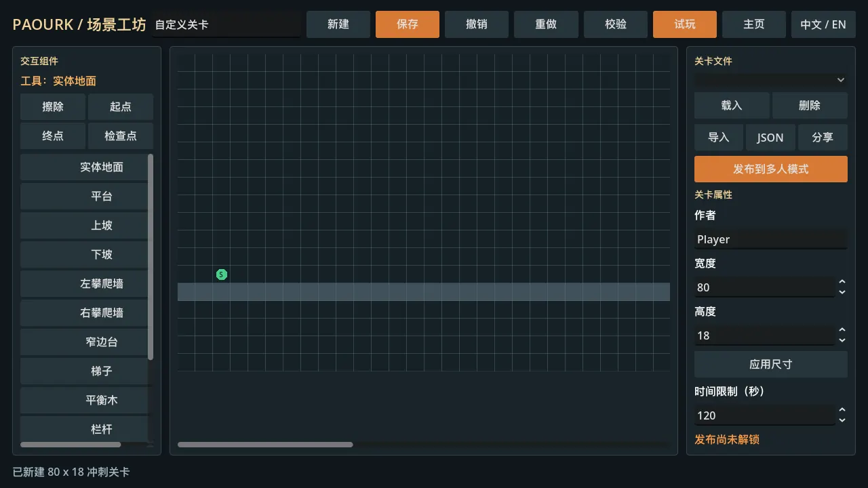The image size is (868, 488).
Task: Save the level with 保存
Action: coord(408,24)
